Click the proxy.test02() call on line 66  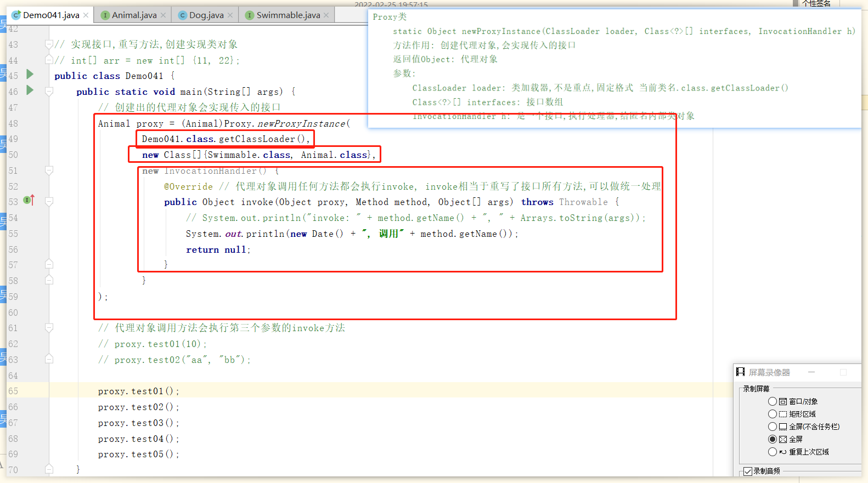(138, 407)
